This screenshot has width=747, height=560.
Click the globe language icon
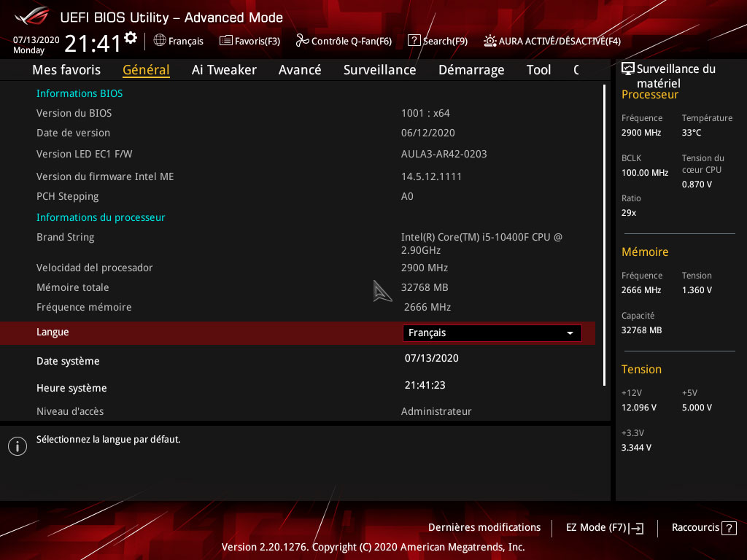tap(160, 41)
